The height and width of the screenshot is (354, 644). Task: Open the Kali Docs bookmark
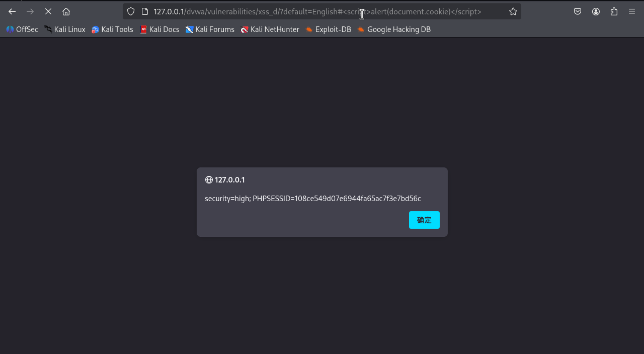click(160, 30)
